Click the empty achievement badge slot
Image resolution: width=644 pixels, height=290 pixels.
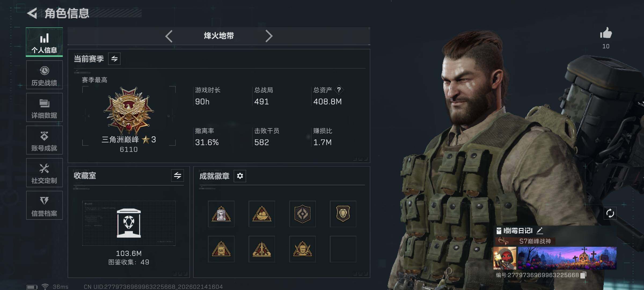coord(343,249)
